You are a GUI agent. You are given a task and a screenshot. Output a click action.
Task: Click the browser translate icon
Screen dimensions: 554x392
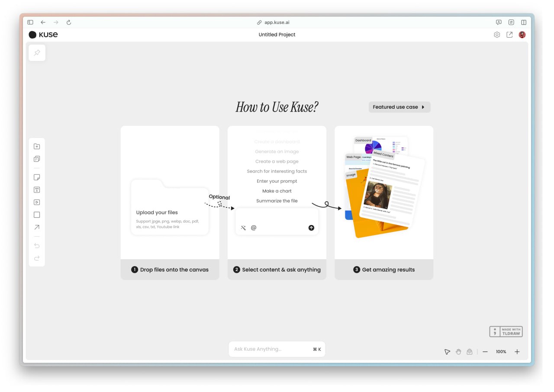point(499,22)
